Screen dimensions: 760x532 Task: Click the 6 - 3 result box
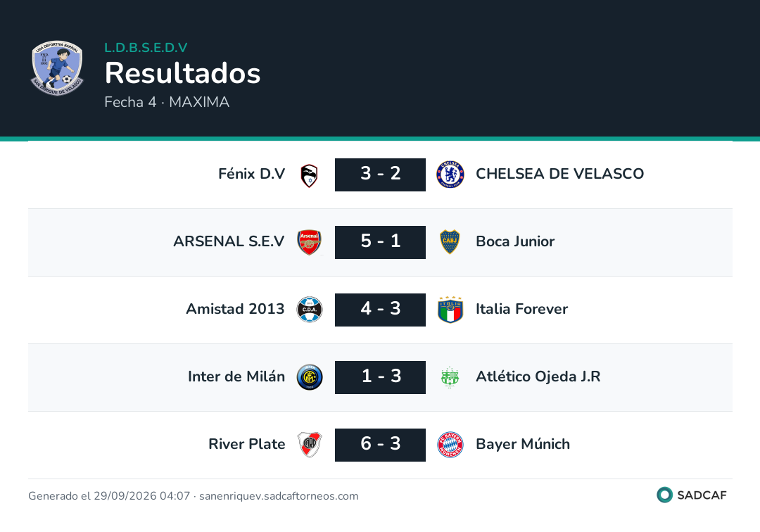(380, 445)
